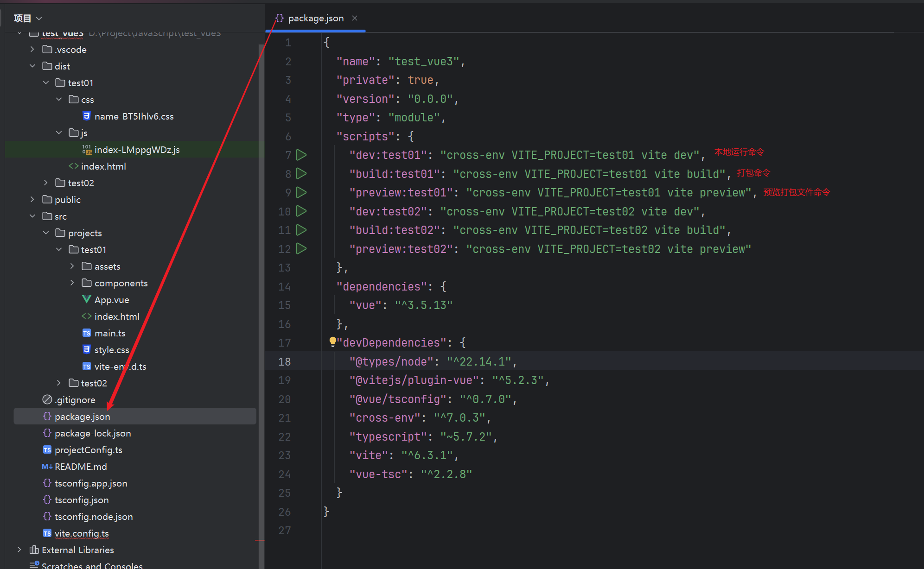This screenshot has height=569, width=924.
Task: Expand the test02 folder under dist
Action: [45, 183]
